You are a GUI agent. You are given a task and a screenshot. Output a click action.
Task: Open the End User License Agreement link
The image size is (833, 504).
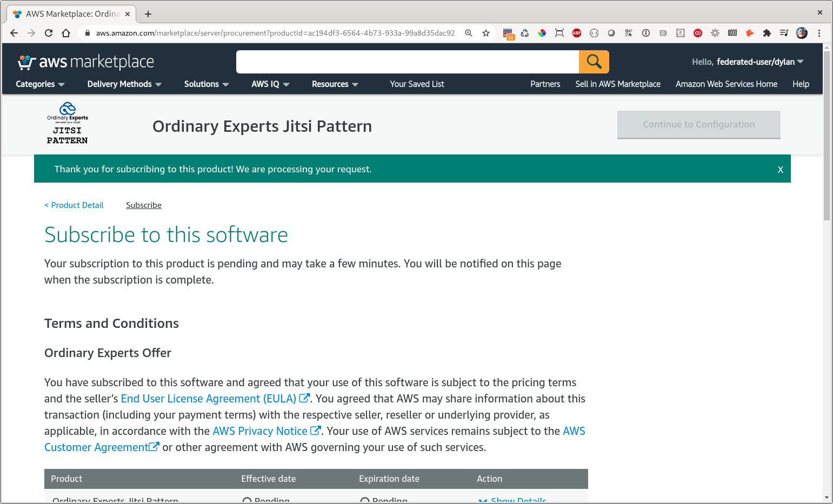209,399
